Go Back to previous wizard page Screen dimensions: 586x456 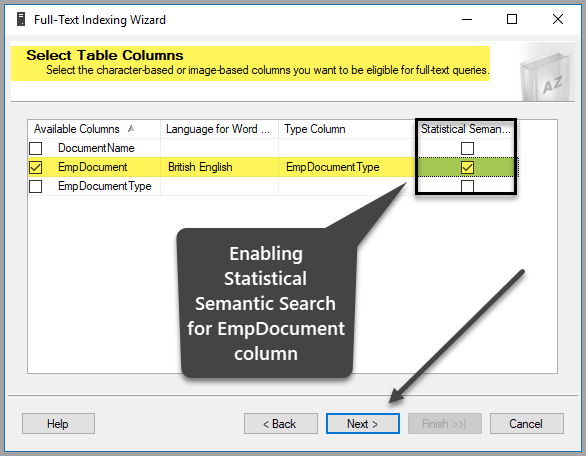click(x=281, y=423)
